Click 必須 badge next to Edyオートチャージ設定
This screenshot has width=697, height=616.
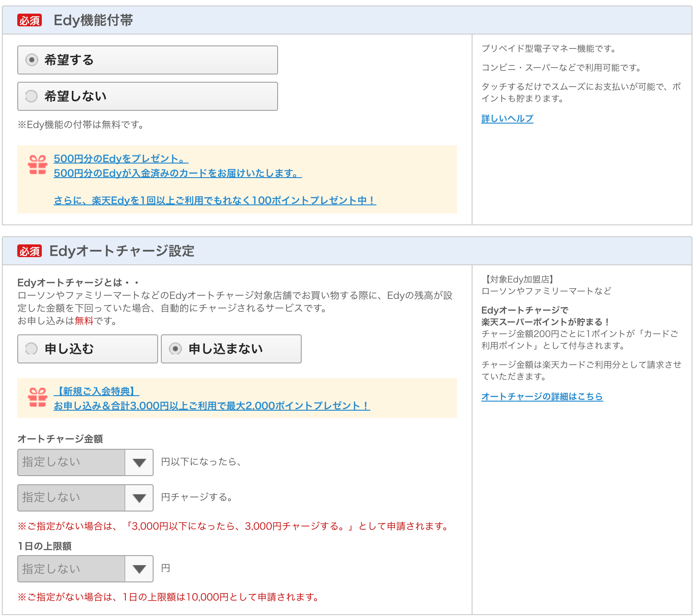pyautogui.click(x=30, y=251)
